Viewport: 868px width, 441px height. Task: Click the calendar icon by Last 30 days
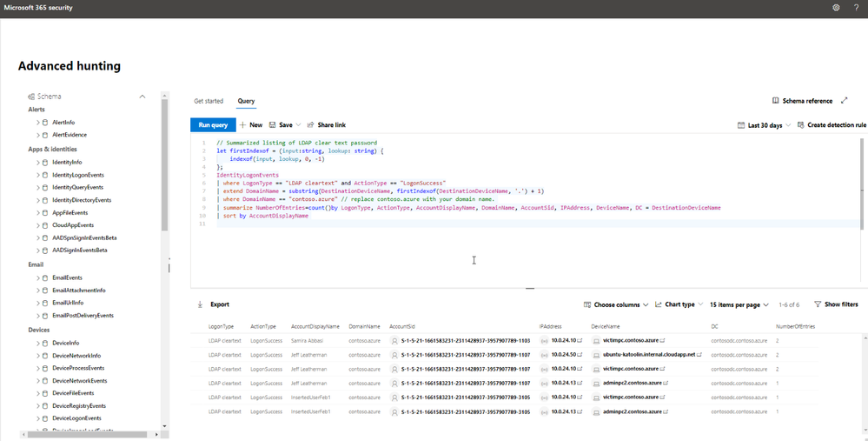pyautogui.click(x=740, y=125)
